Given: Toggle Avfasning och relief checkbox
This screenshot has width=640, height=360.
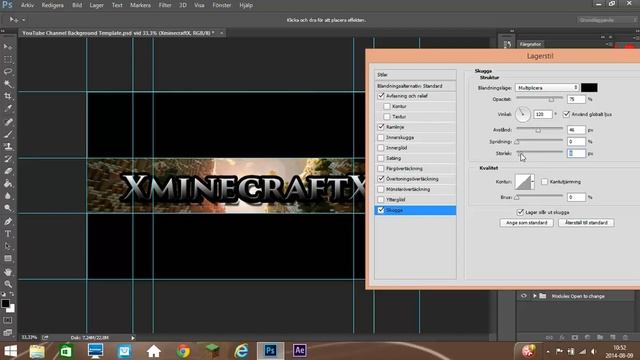Looking at the screenshot, I should (381, 96).
